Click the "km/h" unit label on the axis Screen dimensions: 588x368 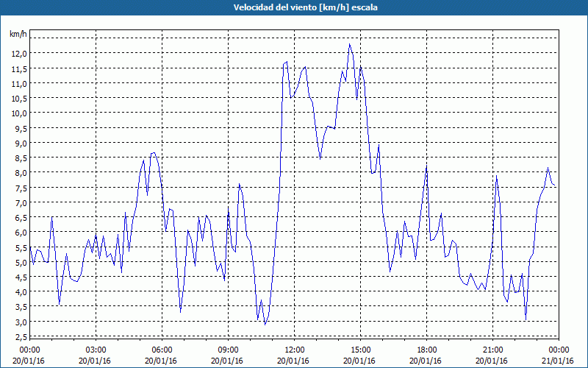coord(18,34)
